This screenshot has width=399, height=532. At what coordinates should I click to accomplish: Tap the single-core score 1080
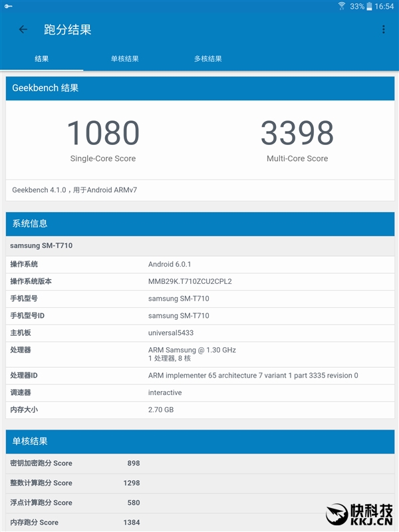(103, 132)
